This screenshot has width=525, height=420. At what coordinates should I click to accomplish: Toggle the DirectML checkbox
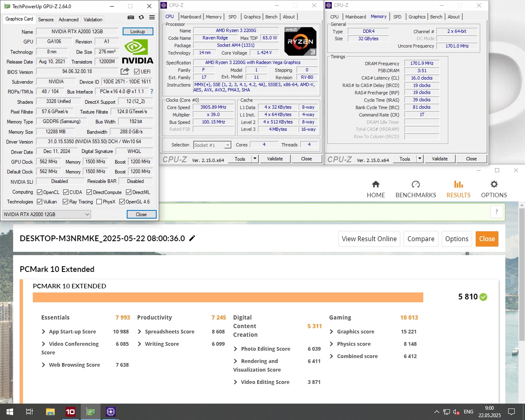pos(128,192)
